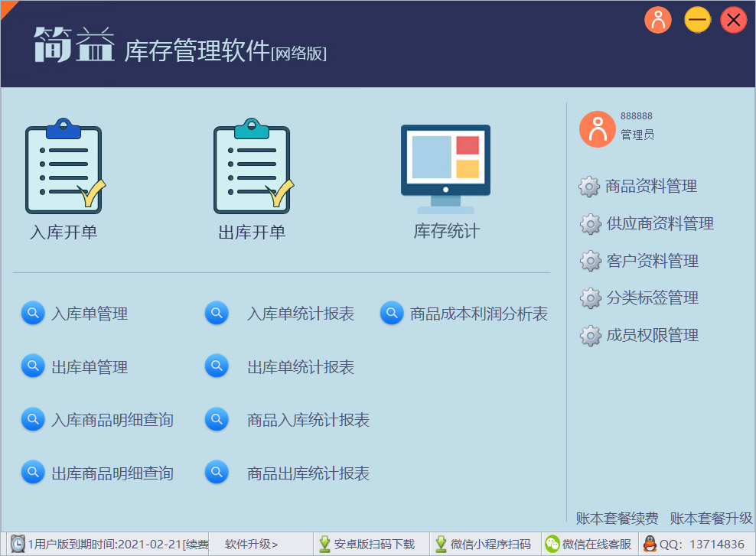Click the search icon beside 商品入库统计报表
Image resolution: width=756 pixels, height=556 pixels.
point(217,419)
